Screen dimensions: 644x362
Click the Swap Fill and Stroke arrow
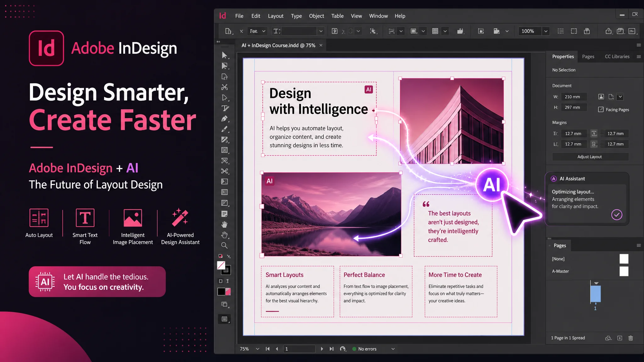(229, 256)
